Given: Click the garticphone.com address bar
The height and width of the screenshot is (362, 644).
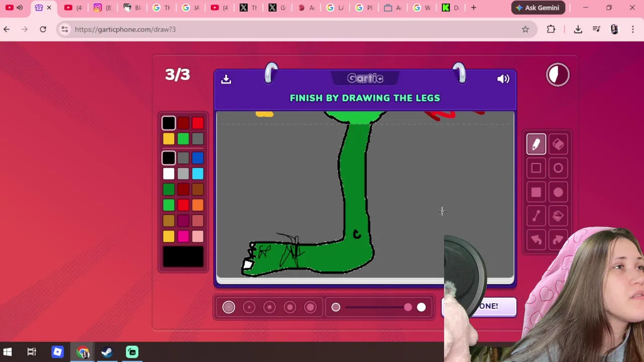Looking at the screenshot, I should (297, 29).
